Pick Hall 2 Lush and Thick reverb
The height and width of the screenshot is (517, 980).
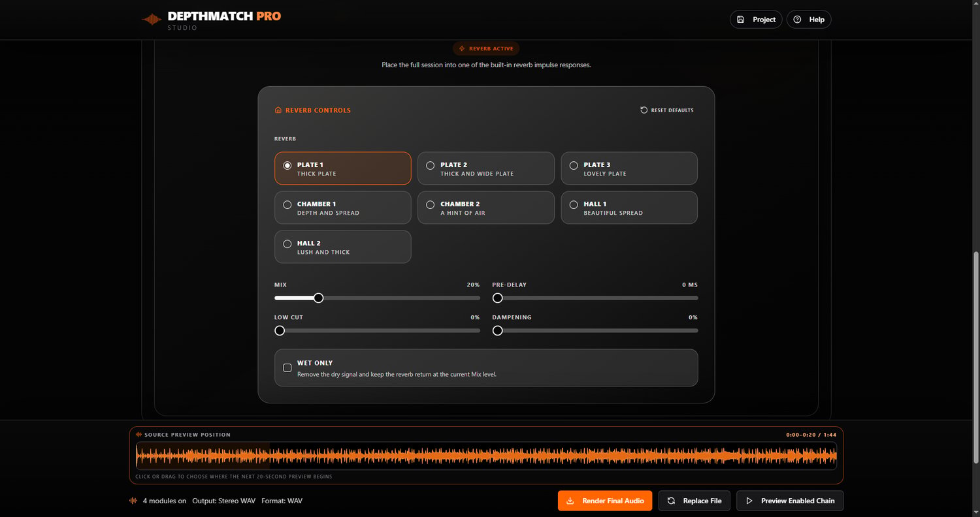tap(343, 247)
